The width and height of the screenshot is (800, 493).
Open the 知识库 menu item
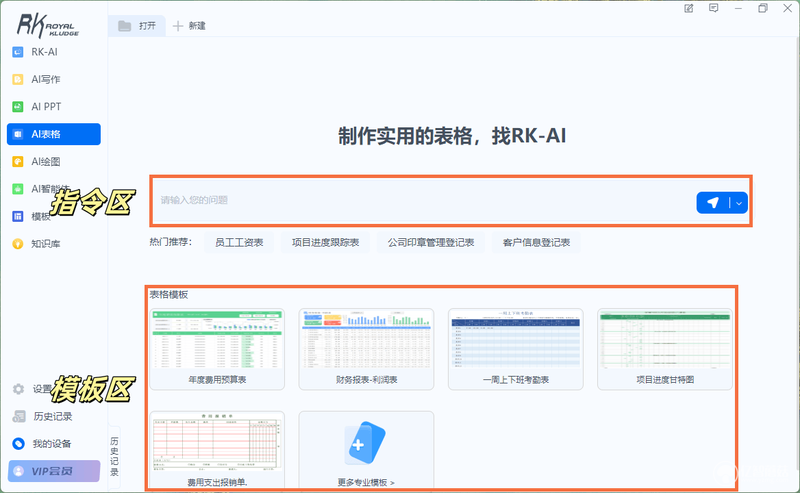click(x=54, y=244)
